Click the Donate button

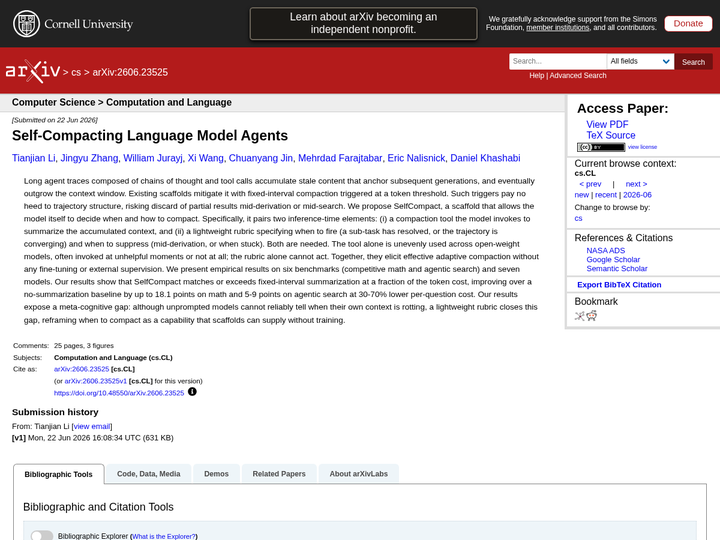click(688, 23)
